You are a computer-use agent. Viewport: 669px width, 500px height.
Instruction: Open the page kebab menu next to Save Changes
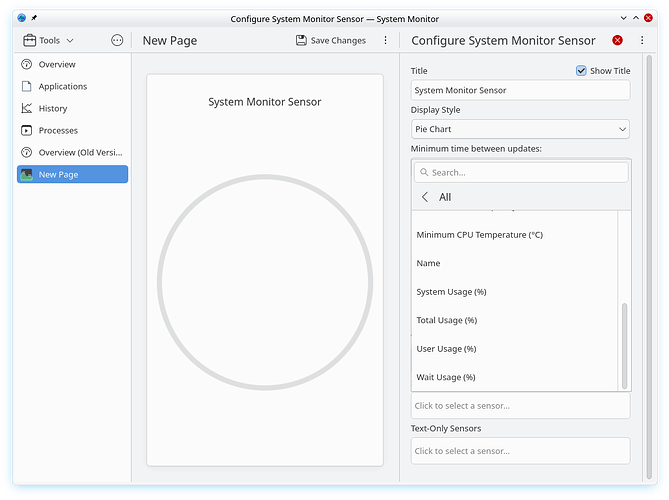386,40
